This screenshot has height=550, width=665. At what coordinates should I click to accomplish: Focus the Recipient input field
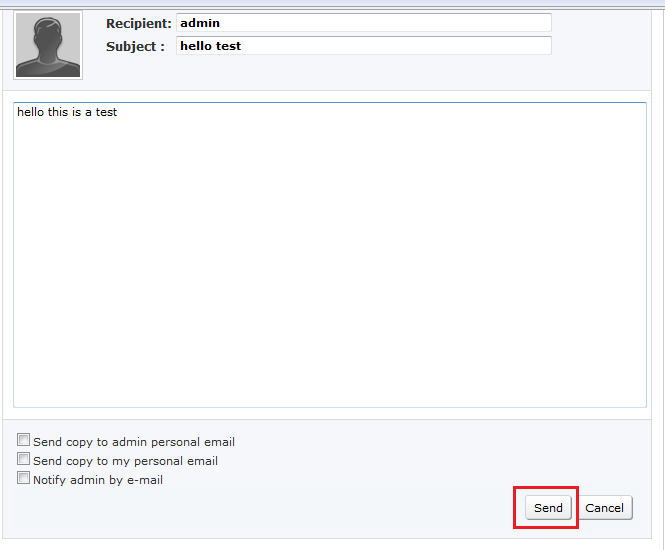364,22
